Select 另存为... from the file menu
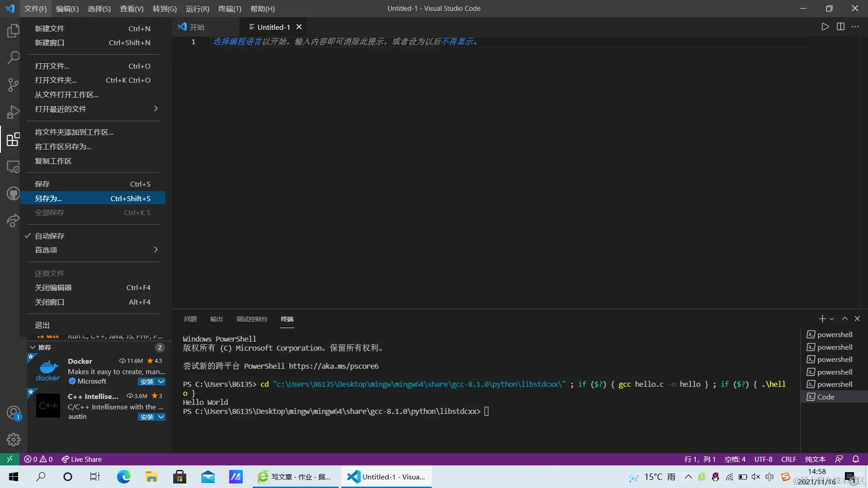This screenshot has height=488, width=868. click(48, 198)
